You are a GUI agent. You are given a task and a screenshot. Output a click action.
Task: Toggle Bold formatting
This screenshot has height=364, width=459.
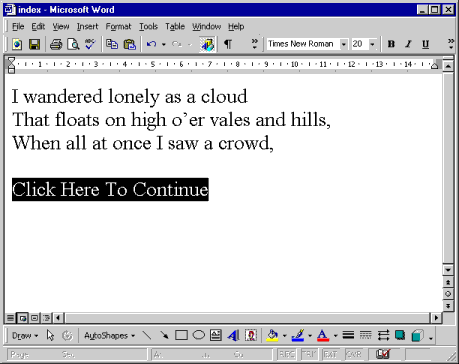(391, 44)
